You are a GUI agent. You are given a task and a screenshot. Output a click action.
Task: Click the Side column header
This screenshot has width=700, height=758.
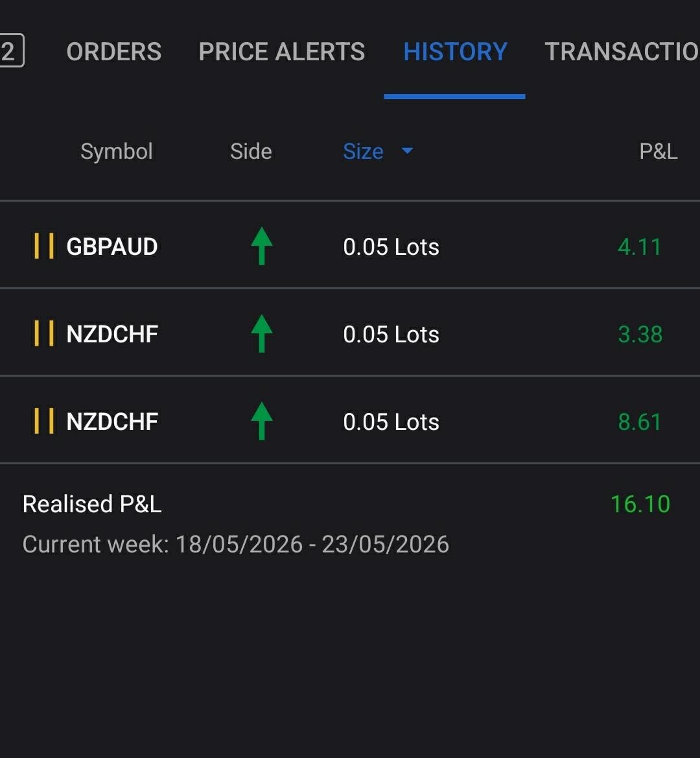[x=251, y=151]
